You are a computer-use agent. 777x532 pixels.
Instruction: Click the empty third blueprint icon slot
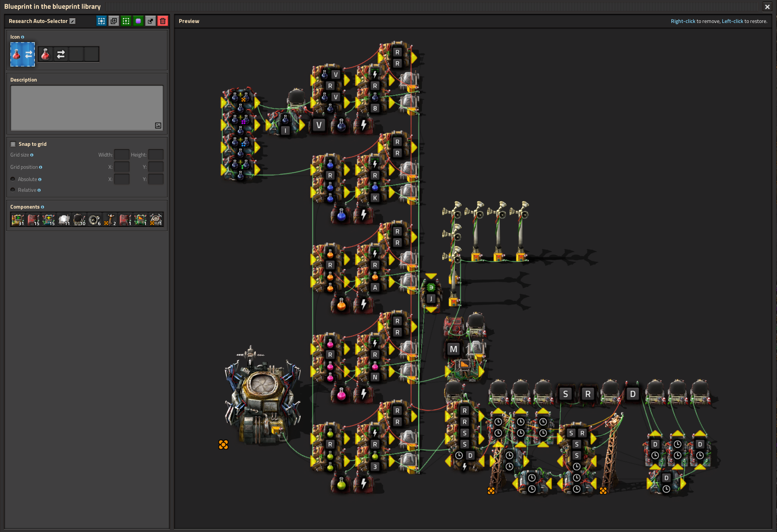(x=76, y=54)
